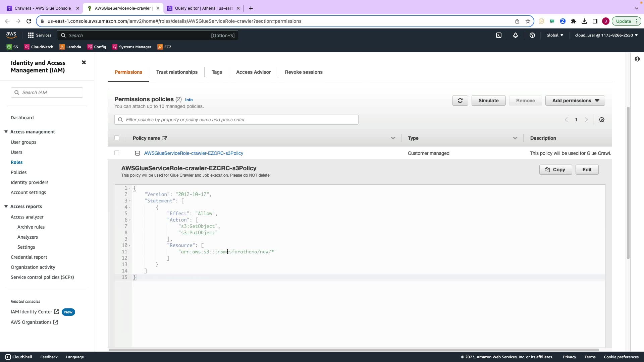Open the table preferences gear icon
This screenshot has height=362, width=644.
[x=602, y=120]
